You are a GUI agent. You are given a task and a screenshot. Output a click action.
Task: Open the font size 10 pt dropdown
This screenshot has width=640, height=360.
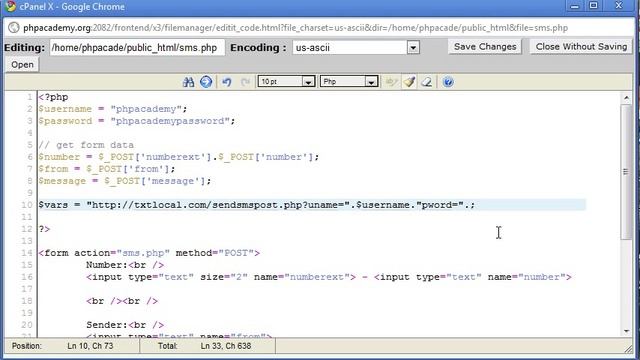(286, 82)
